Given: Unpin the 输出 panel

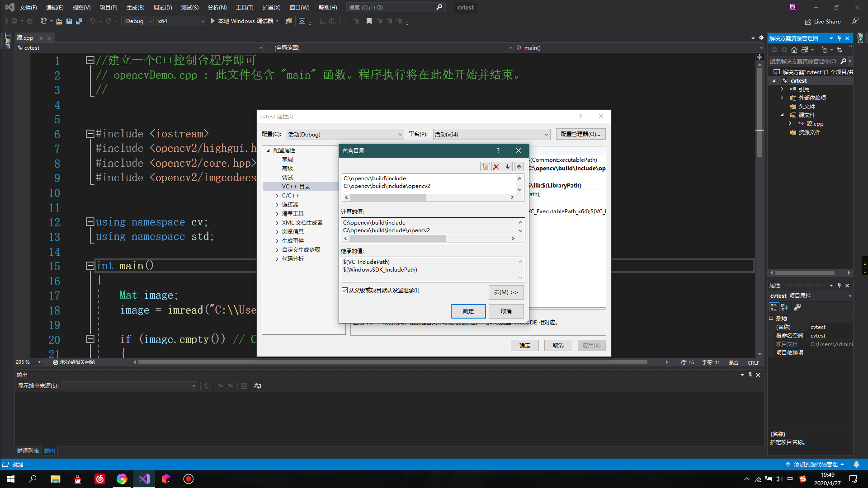Looking at the screenshot, I should (x=750, y=375).
